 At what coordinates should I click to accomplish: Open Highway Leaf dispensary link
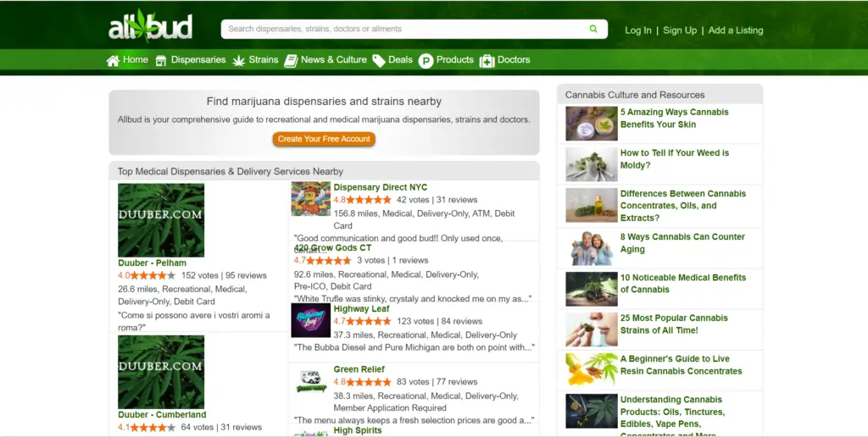click(361, 308)
